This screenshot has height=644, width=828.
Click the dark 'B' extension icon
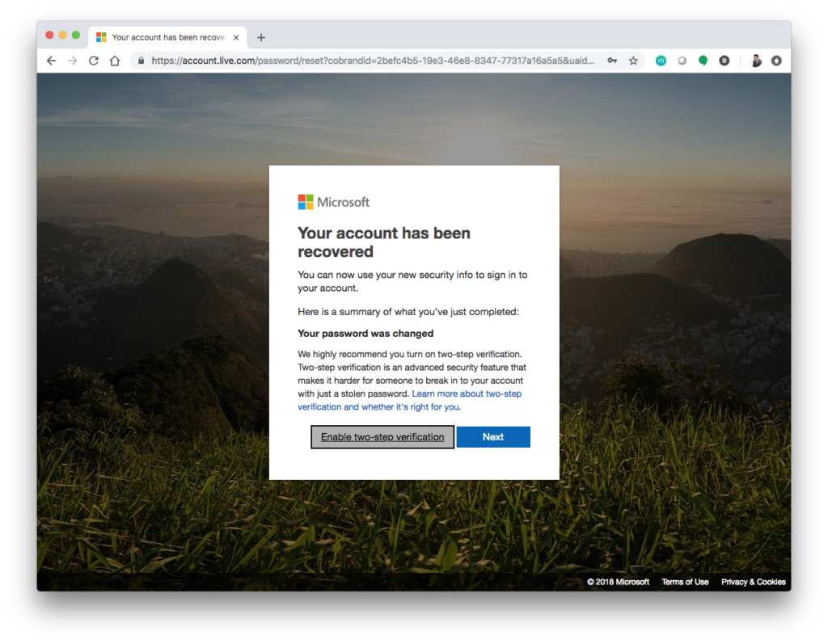point(724,61)
